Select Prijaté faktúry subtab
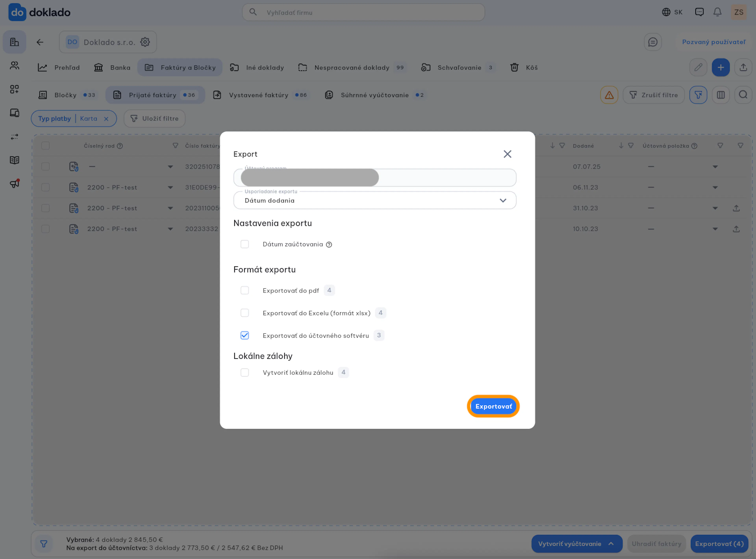 click(x=155, y=95)
